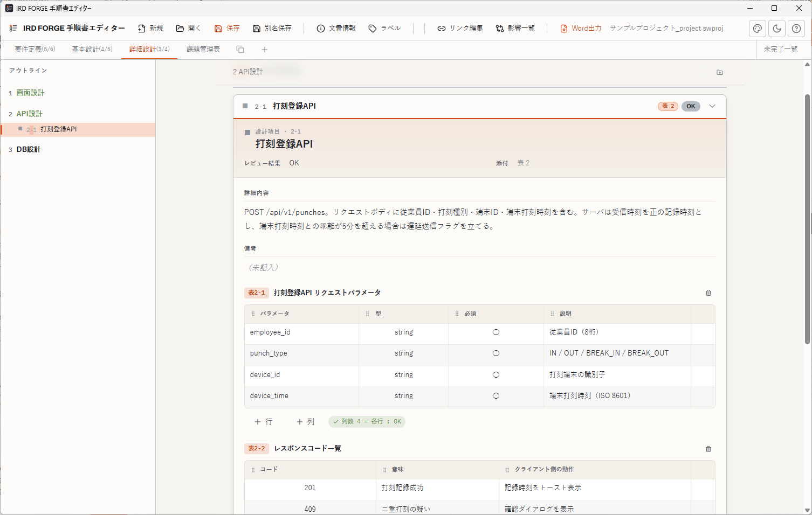Viewport: 812px width, 515px height.
Task: Collapse the 2-1 打刻登録API card chevron
Action: click(x=712, y=106)
